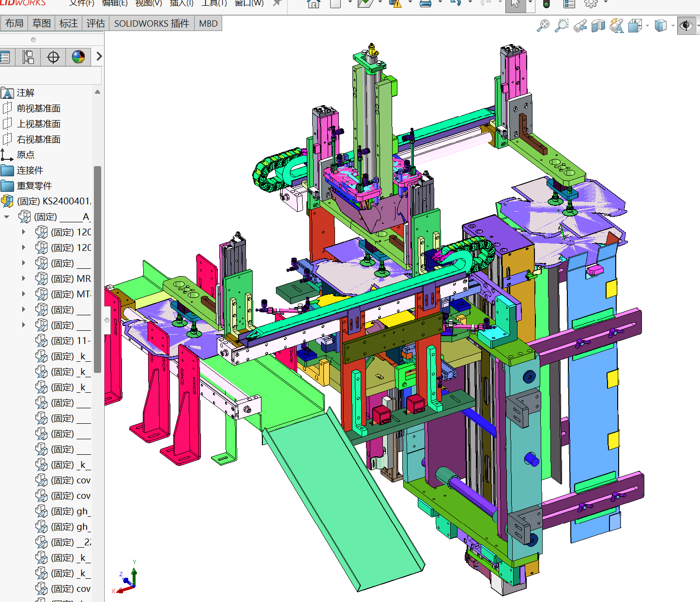Click the New document icon
The image size is (700, 602).
pos(336,4)
